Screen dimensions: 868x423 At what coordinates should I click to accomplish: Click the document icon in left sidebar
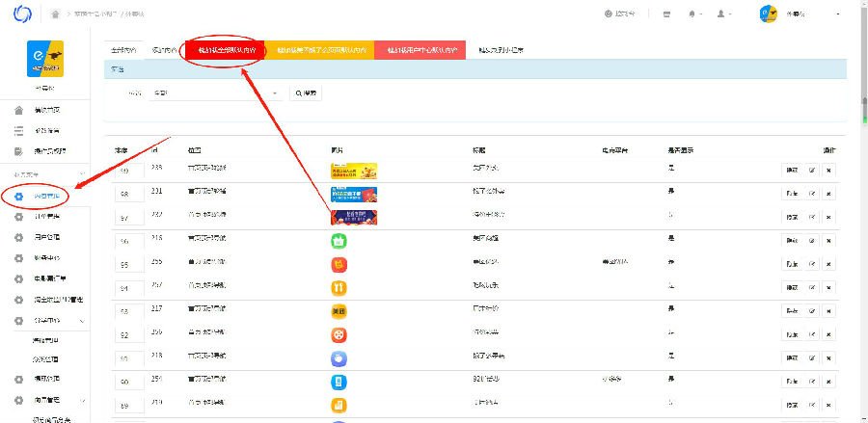pyautogui.click(x=19, y=151)
